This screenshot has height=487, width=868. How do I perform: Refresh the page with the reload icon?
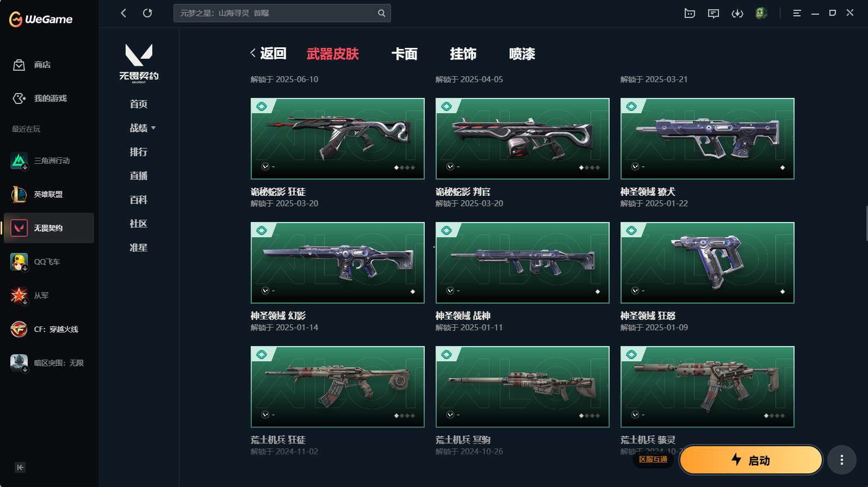tap(147, 13)
